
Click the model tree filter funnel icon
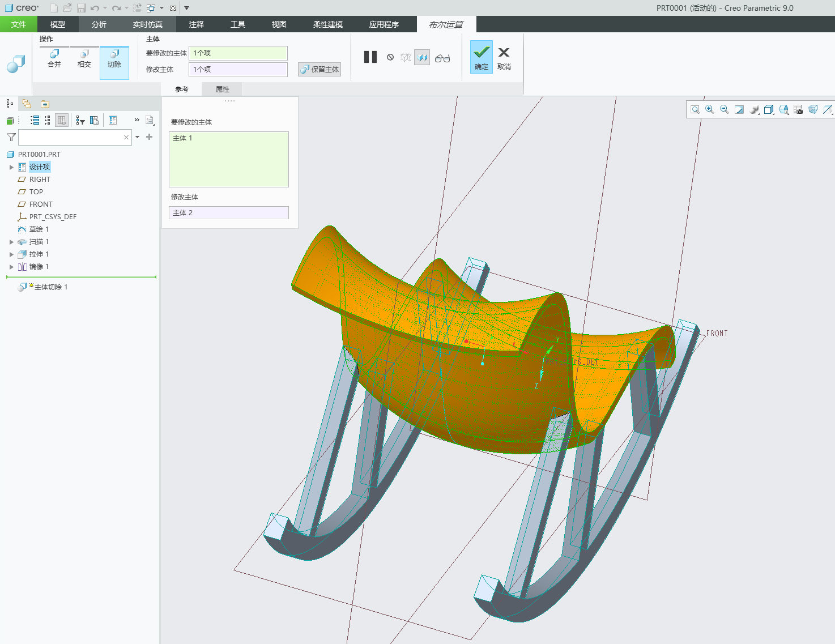click(11, 137)
